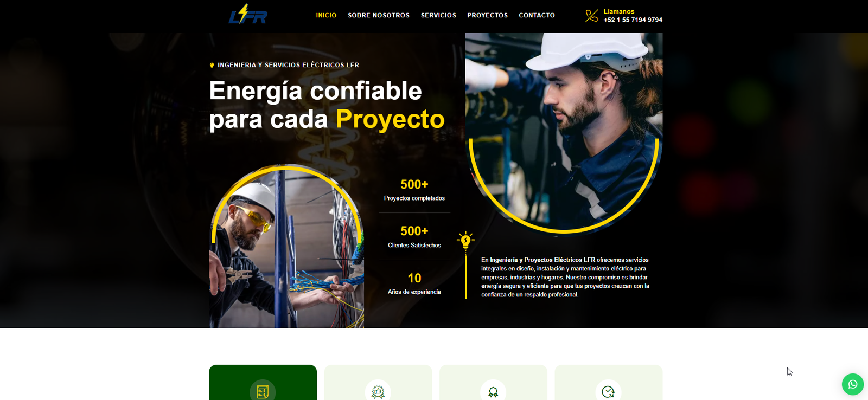Click the Llamanos label
The height and width of the screenshot is (400, 868).
(x=618, y=11)
